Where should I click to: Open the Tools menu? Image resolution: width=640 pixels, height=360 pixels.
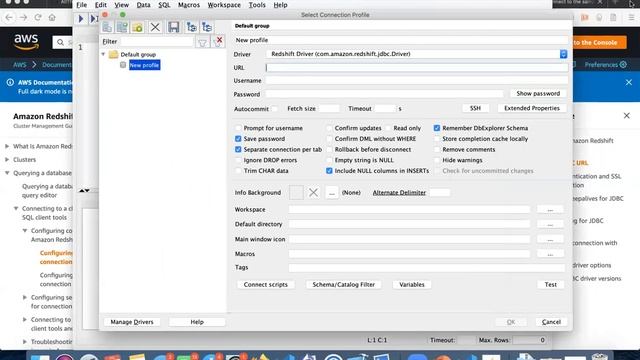(257, 5)
